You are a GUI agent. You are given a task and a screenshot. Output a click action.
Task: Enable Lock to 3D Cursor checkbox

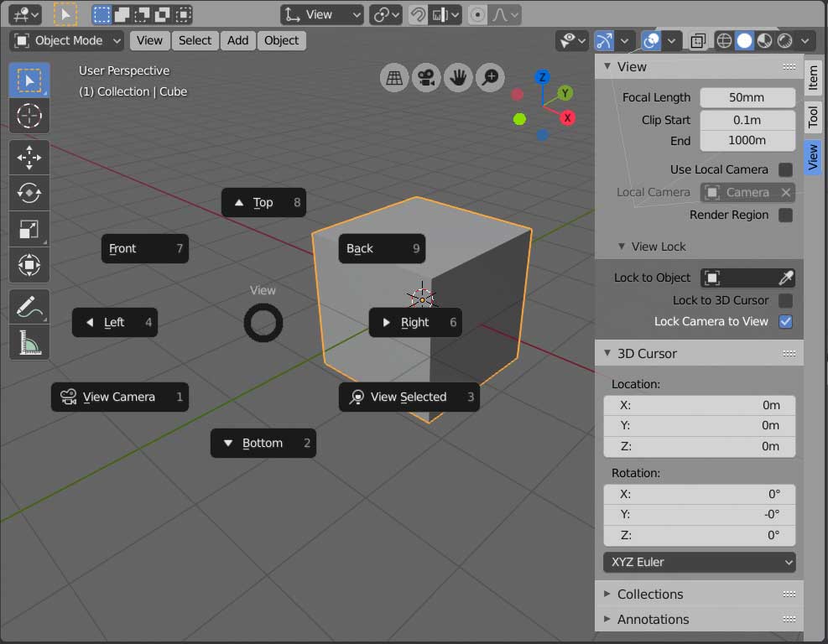pos(785,300)
